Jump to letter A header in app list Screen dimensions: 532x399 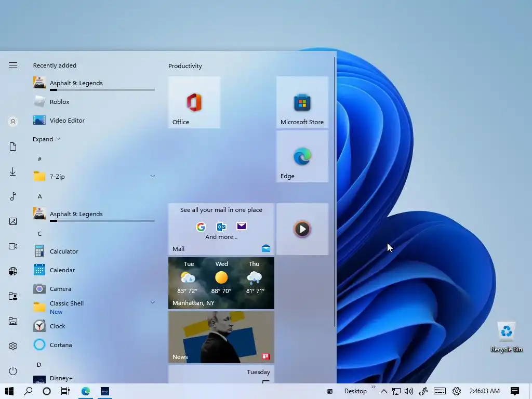point(39,196)
